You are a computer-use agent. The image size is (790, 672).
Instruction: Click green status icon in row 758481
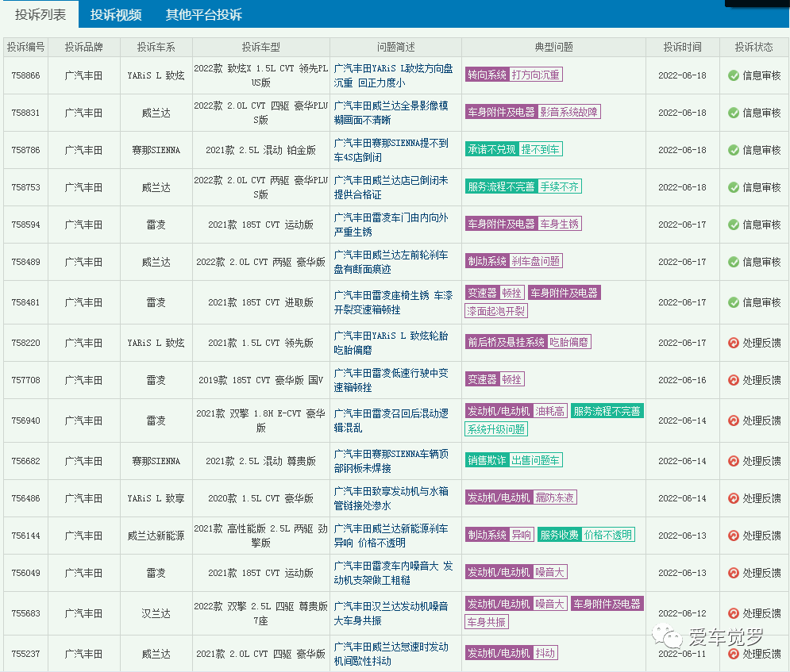pyautogui.click(x=734, y=302)
